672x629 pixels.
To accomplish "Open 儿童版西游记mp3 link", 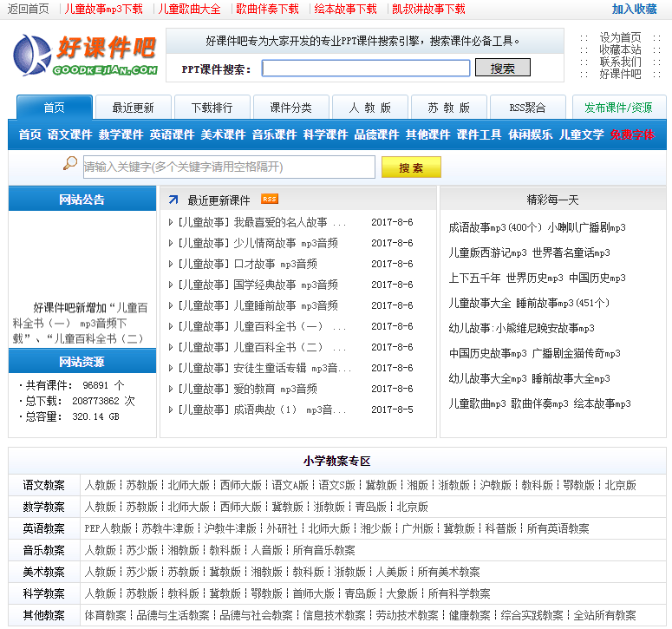I will point(487,252).
